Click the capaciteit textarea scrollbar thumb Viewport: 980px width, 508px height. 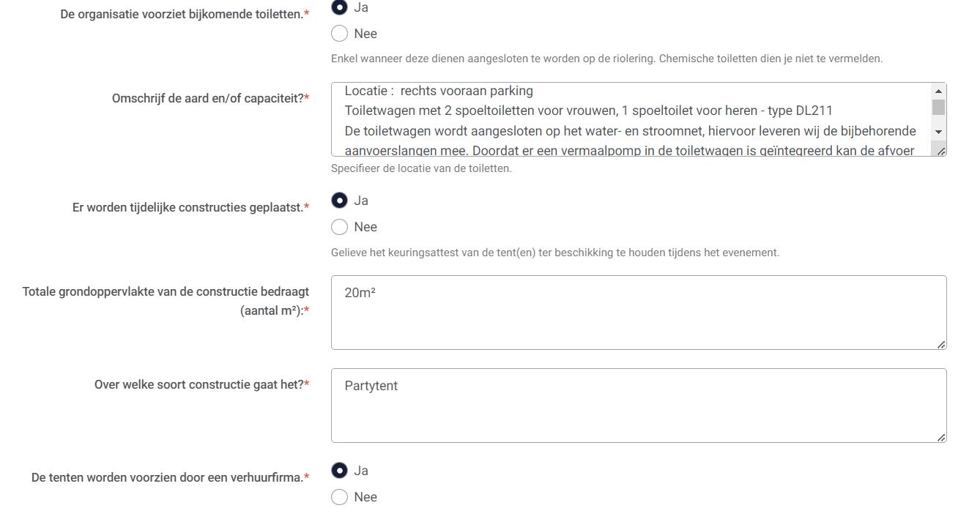pos(938,108)
